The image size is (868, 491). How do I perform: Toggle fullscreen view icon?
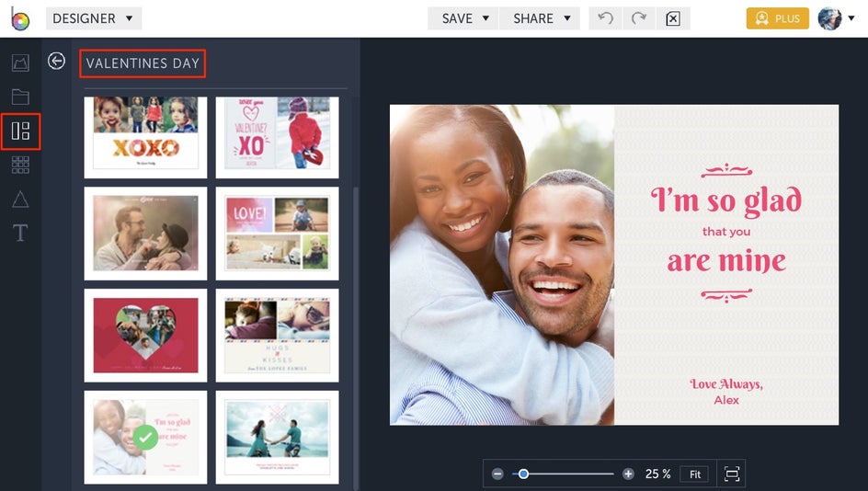coord(732,474)
